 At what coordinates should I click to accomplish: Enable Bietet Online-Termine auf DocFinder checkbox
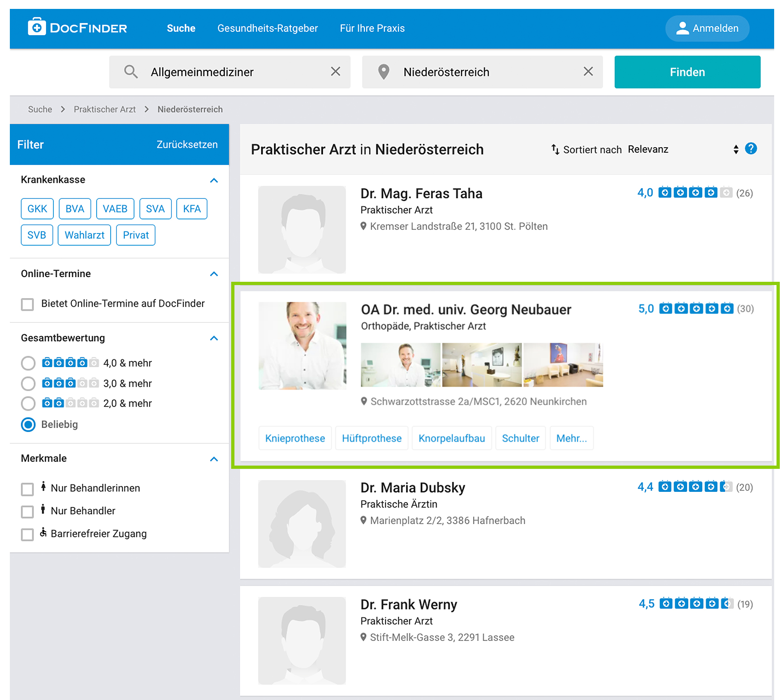pyautogui.click(x=28, y=304)
